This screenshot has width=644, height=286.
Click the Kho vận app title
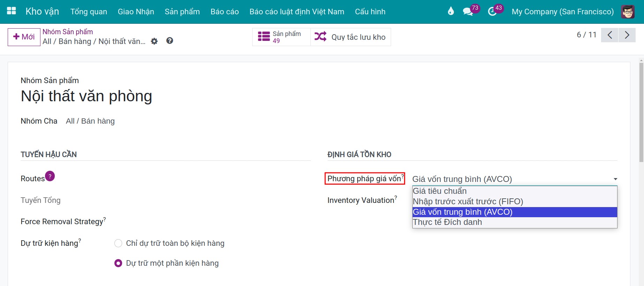pyautogui.click(x=42, y=12)
